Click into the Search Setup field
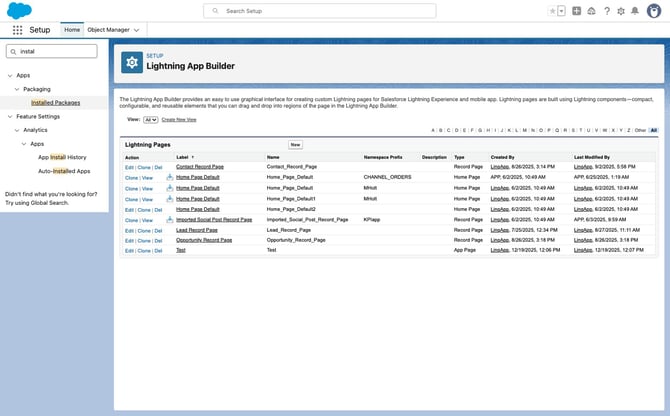Screen dimensions: 670x416 320,11
